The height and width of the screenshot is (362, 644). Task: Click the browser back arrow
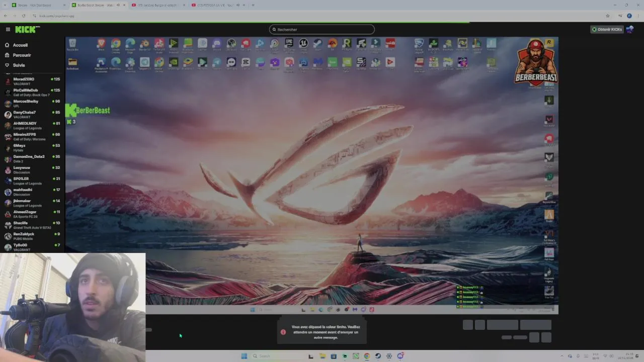click(x=6, y=16)
